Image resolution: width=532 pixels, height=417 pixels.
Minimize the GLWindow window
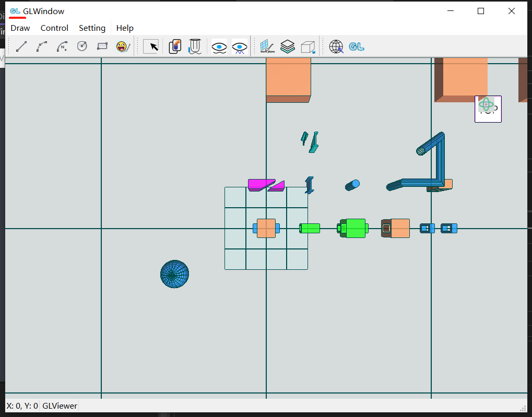451,11
